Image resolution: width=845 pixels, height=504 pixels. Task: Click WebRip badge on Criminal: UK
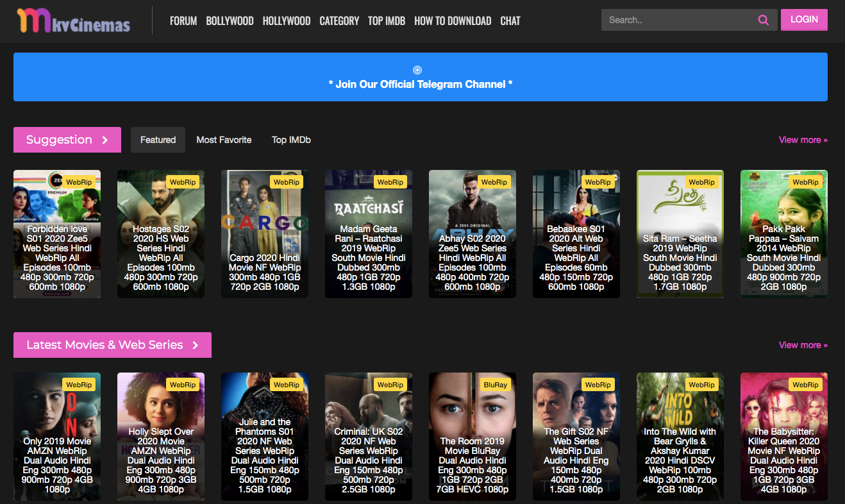click(x=390, y=385)
